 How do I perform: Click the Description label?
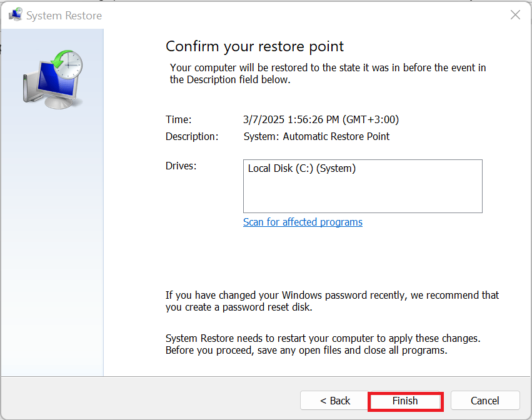(x=192, y=136)
